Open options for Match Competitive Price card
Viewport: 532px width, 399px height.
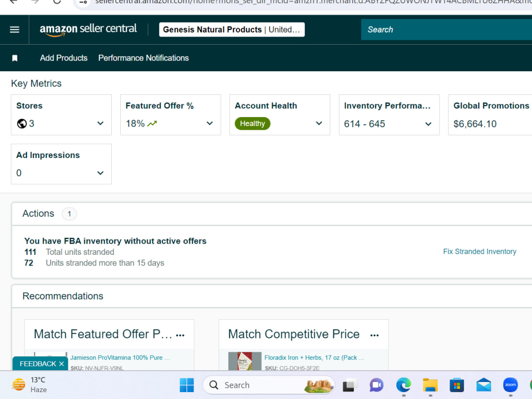click(375, 335)
